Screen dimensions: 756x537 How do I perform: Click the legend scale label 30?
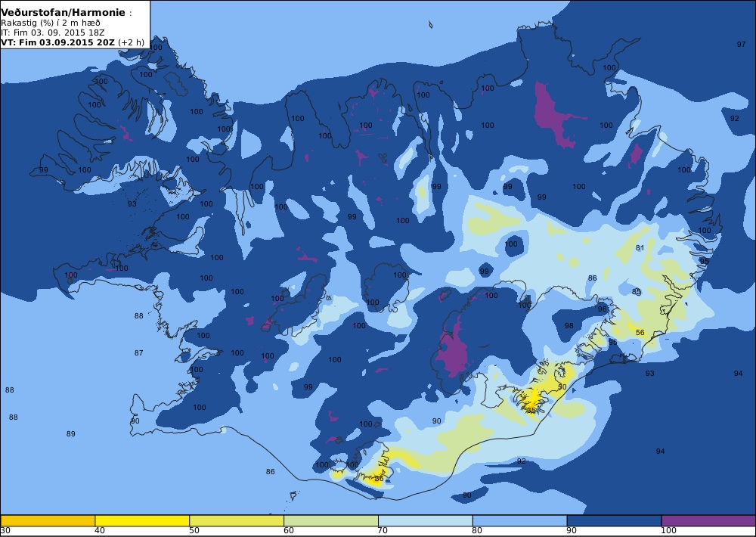5,531
